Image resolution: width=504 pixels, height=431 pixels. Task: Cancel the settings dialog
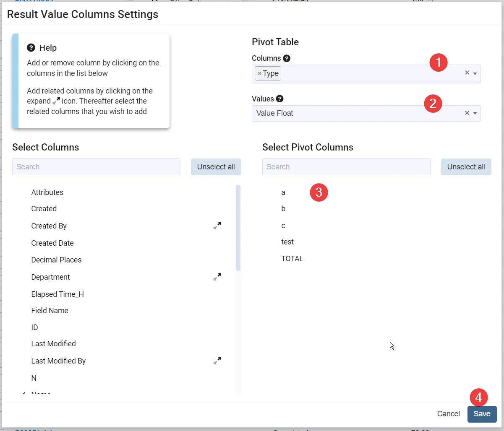[x=448, y=414]
